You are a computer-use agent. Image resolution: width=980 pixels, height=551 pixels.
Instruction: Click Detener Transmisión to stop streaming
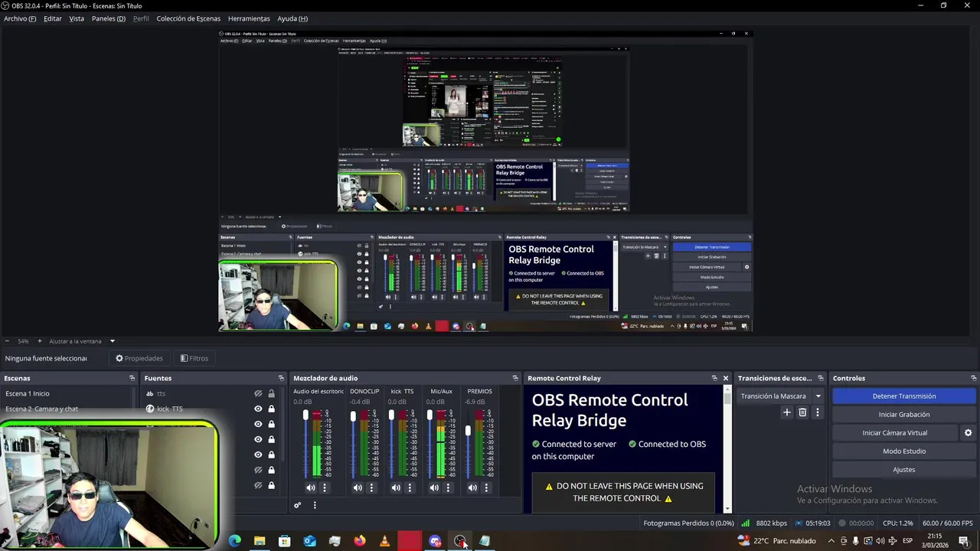904,396
